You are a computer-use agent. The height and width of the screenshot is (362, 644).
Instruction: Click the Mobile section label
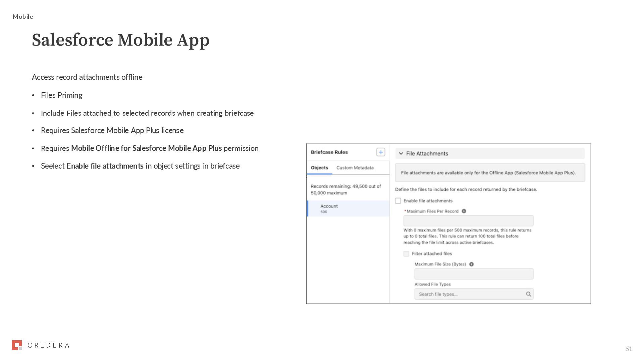(23, 17)
